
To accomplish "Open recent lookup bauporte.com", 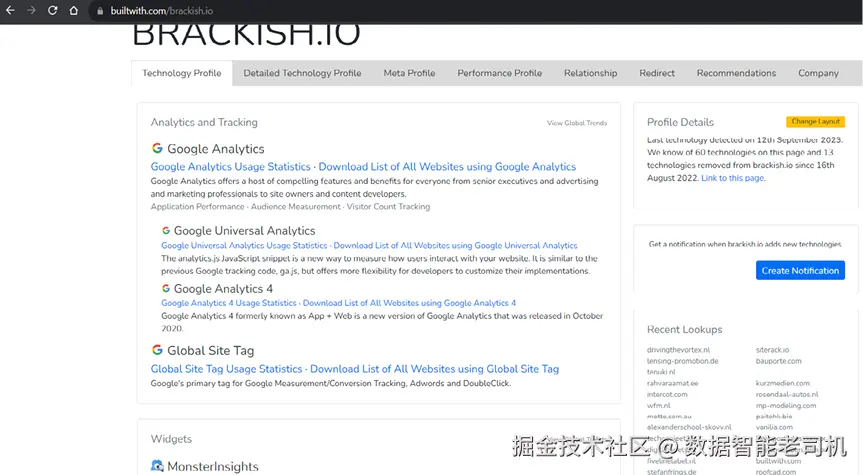I will click(778, 361).
